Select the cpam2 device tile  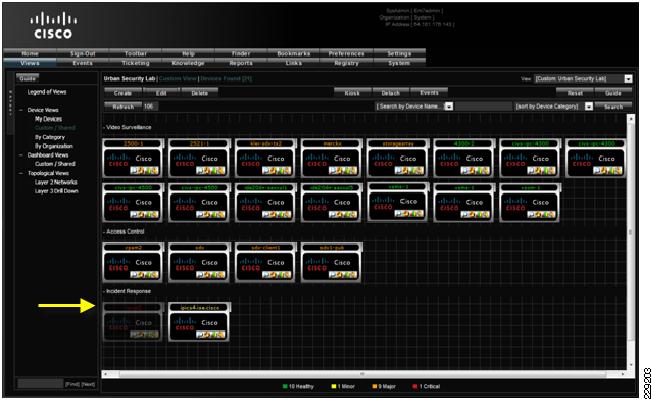click(133, 262)
